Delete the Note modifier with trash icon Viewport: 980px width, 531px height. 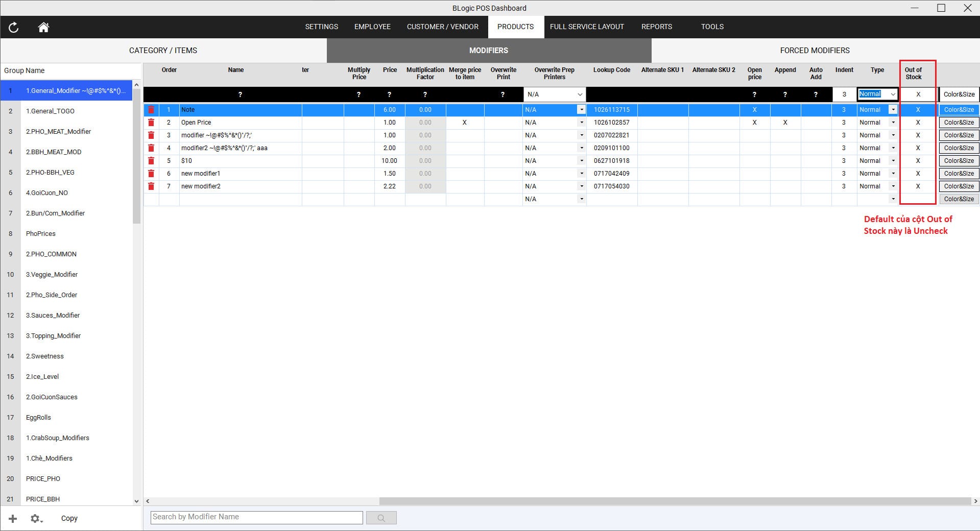[x=151, y=110]
